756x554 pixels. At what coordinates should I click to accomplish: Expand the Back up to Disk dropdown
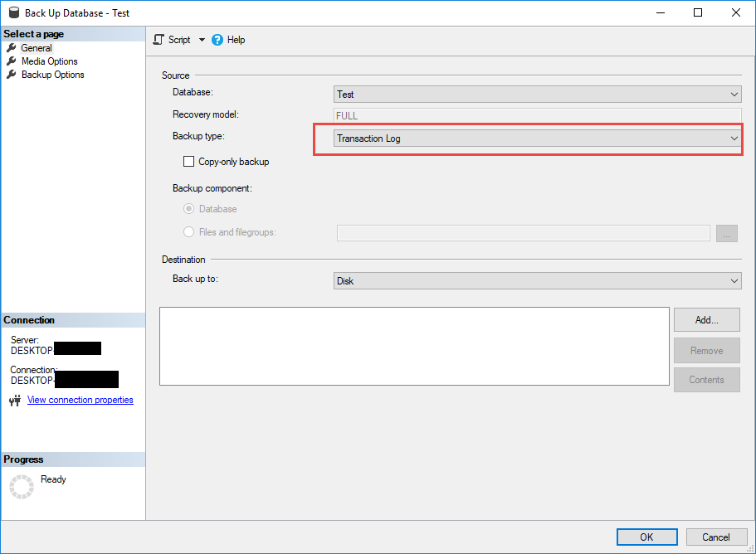click(537, 281)
